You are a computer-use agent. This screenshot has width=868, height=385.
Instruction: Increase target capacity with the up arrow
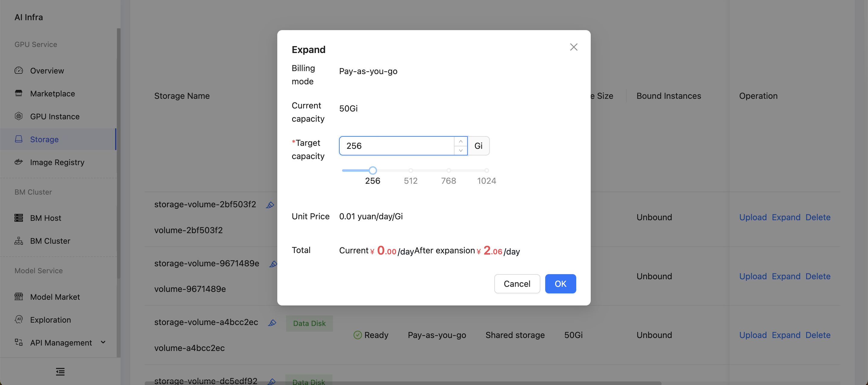point(461,141)
